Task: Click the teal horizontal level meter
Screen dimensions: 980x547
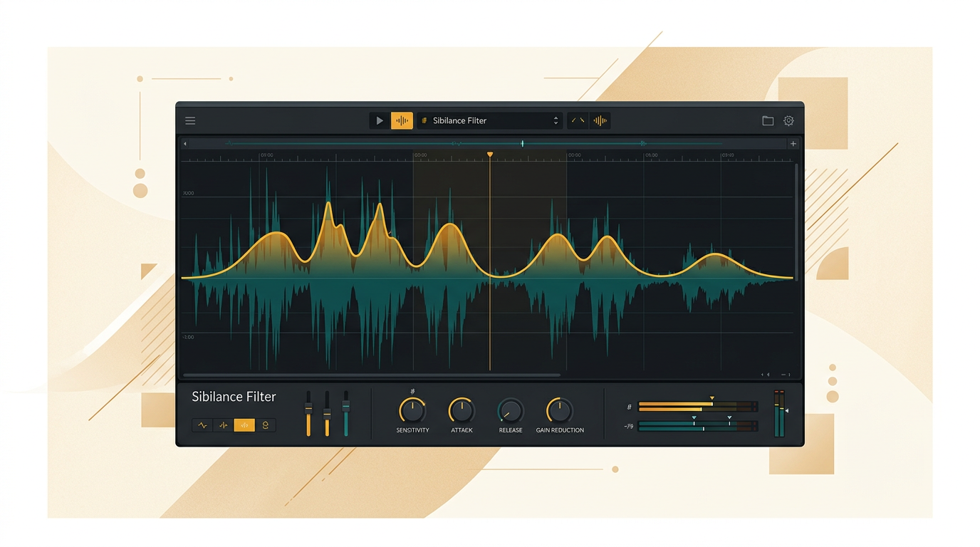Action: [x=698, y=426]
